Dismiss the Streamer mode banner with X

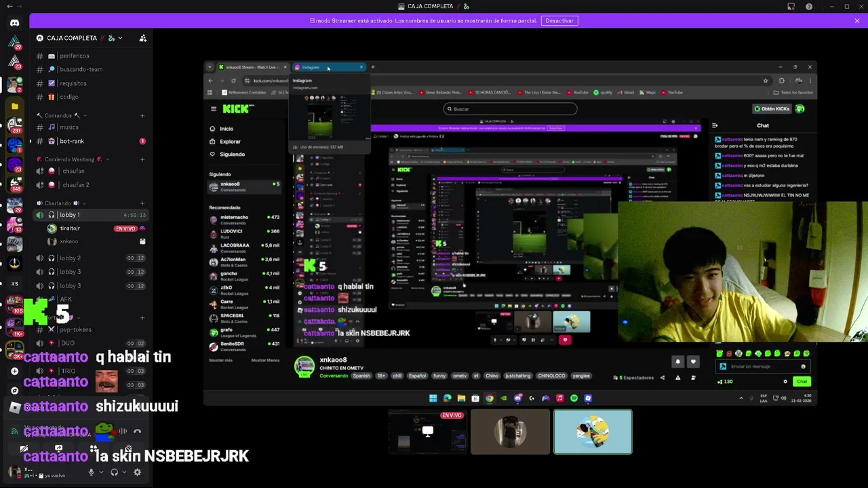pyautogui.click(x=857, y=20)
